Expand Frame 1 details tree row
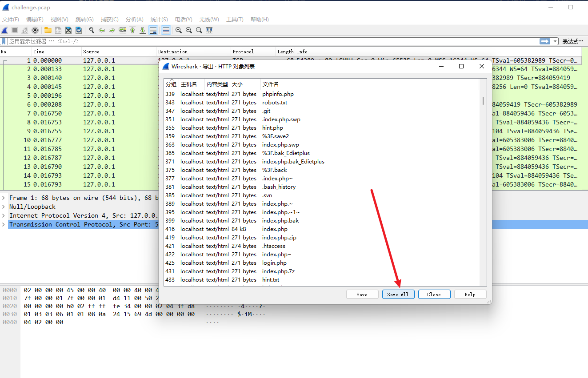Image resolution: width=588 pixels, height=378 pixels. click(x=4, y=198)
